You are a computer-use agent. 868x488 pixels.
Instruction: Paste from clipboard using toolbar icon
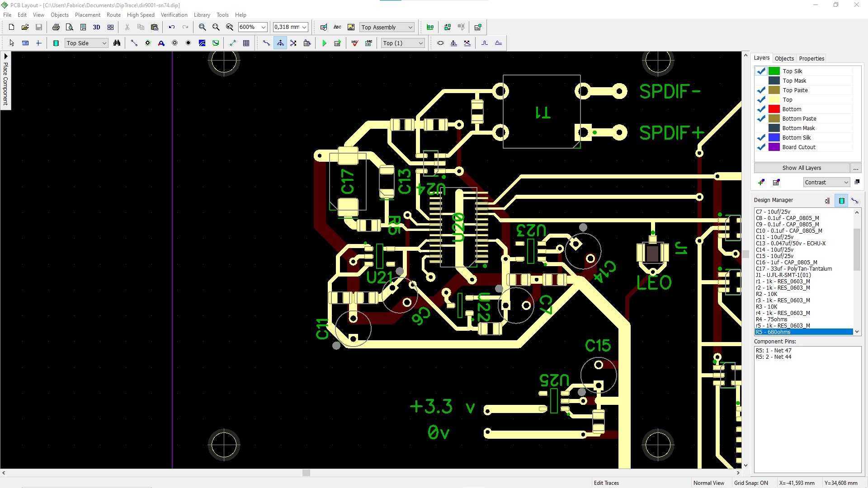pyautogui.click(x=154, y=27)
